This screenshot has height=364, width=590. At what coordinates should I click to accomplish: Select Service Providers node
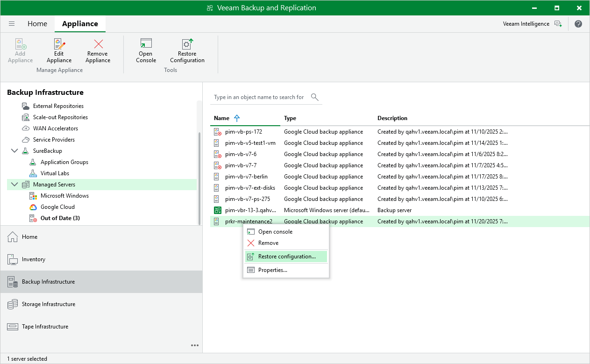[54, 140]
